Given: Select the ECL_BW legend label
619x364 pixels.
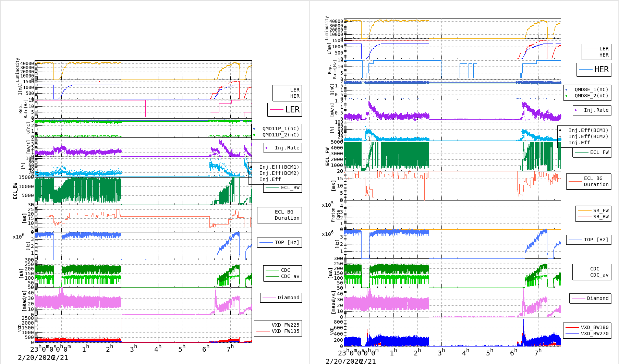Looking at the screenshot, I should 290,187.
